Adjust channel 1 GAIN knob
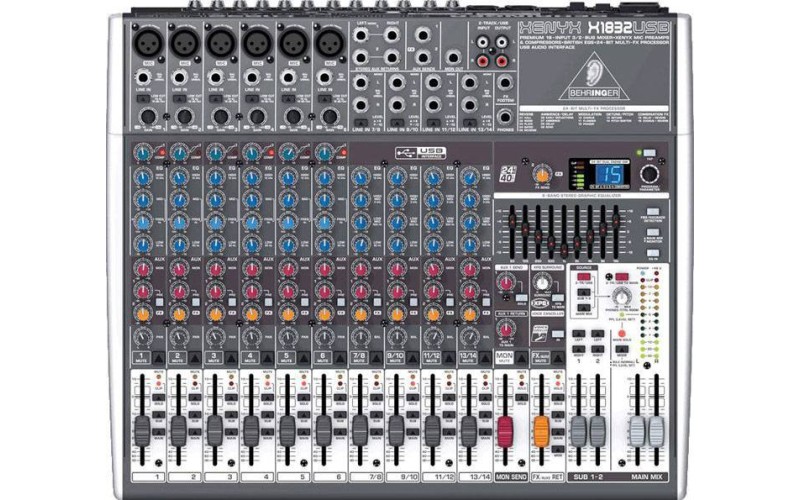 click(x=148, y=116)
